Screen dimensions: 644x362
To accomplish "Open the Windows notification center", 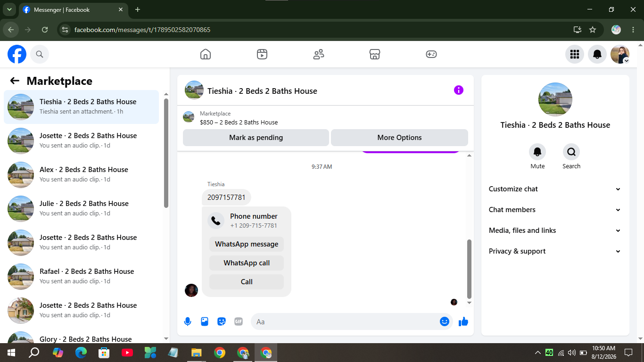I will tap(628, 352).
